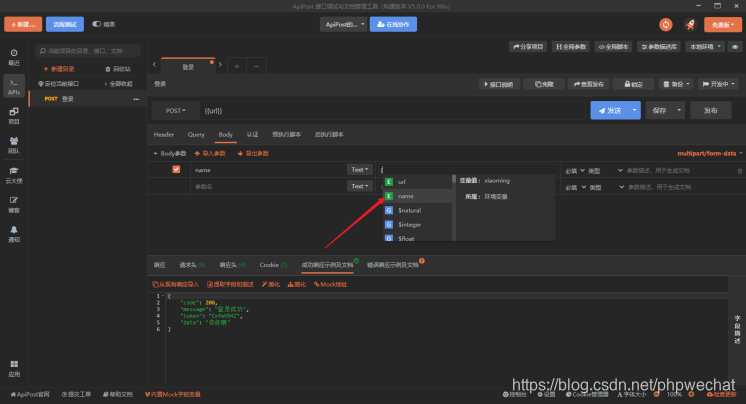The height and width of the screenshot is (404, 746).
Task: Switch to the Cookie response tab
Action: click(x=273, y=265)
